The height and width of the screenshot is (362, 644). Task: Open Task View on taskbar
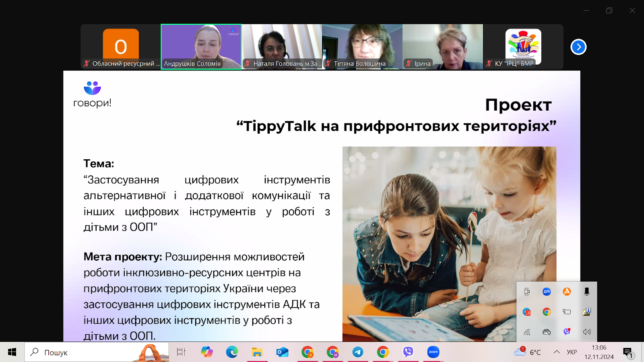[181, 352]
